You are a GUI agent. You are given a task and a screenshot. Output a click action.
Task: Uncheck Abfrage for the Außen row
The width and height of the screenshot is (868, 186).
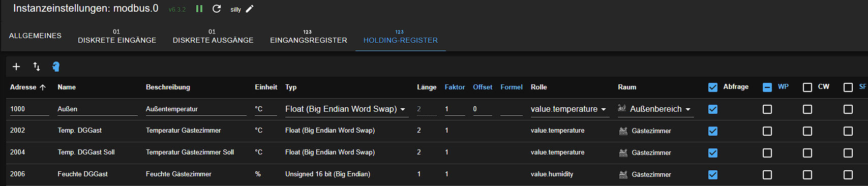coord(713,109)
